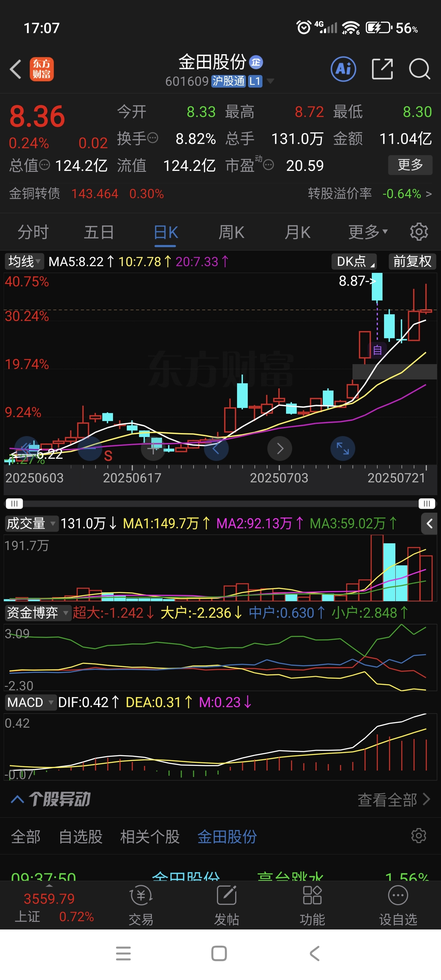
Task: Tap the minus zoom circle on the chart
Action: tap(90, 449)
